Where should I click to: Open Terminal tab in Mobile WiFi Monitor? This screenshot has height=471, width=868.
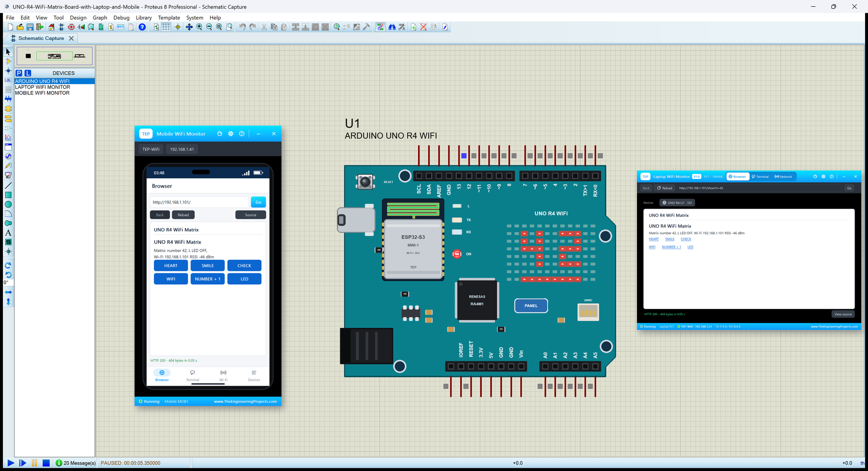(x=192, y=376)
